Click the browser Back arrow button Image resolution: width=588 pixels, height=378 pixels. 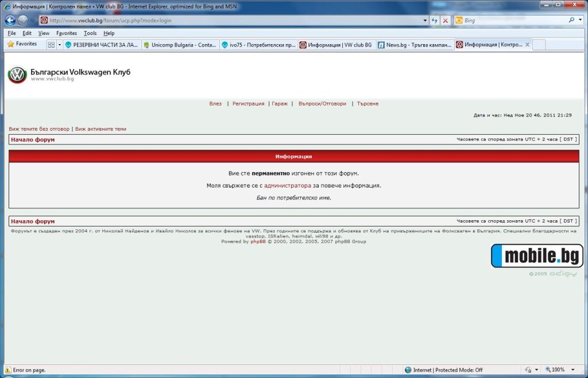(x=10, y=20)
